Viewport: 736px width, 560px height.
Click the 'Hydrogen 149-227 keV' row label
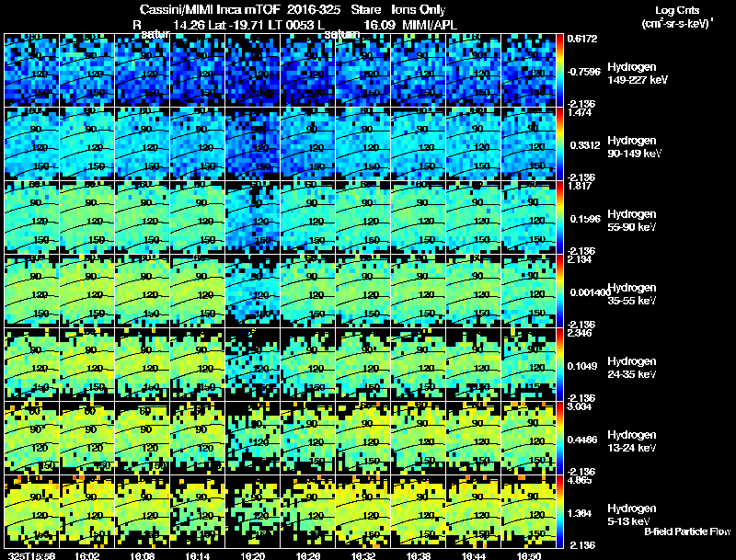pos(638,74)
